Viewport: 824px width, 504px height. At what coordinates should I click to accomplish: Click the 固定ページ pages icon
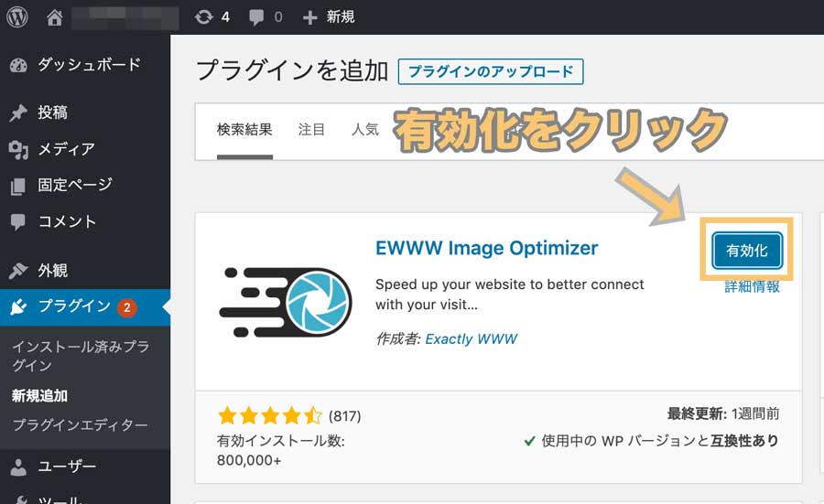point(18,186)
